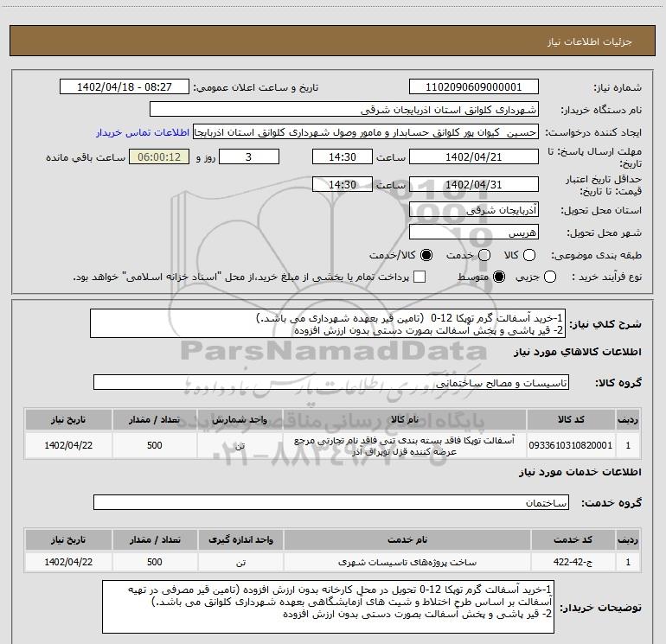The image size is (666, 644).
Task: Click the buyer organization name field
Action: coord(344,110)
